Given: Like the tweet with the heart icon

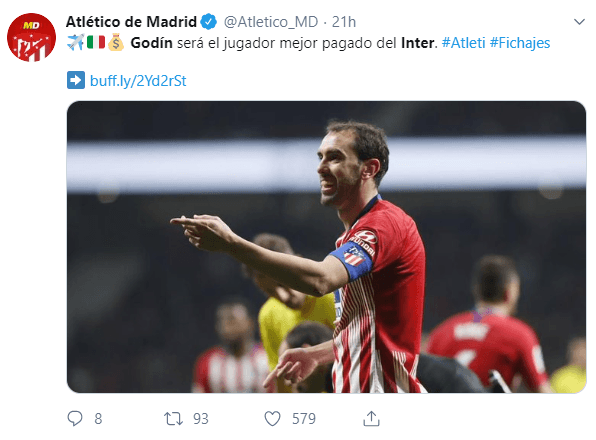Looking at the screenshot, I should [272, 419].
